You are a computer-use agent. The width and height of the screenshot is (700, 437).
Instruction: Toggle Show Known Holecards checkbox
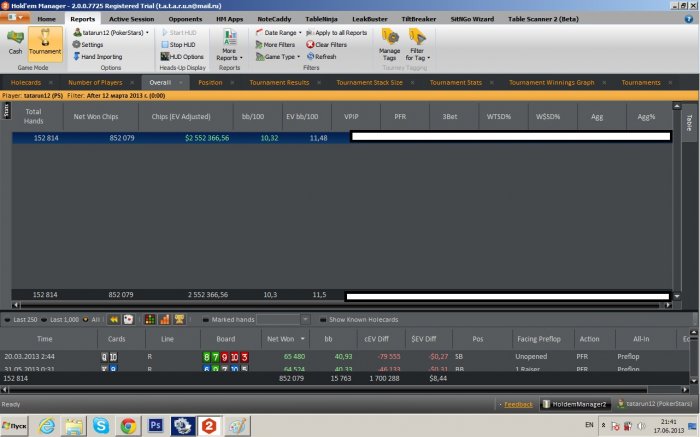[x=323, y=320]
